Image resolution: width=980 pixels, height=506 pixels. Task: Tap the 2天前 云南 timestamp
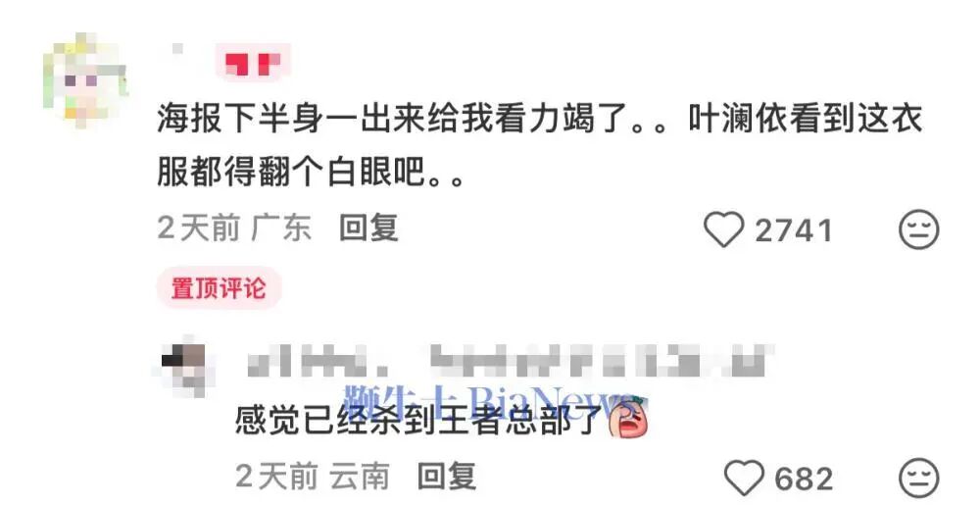coord(313,477)
